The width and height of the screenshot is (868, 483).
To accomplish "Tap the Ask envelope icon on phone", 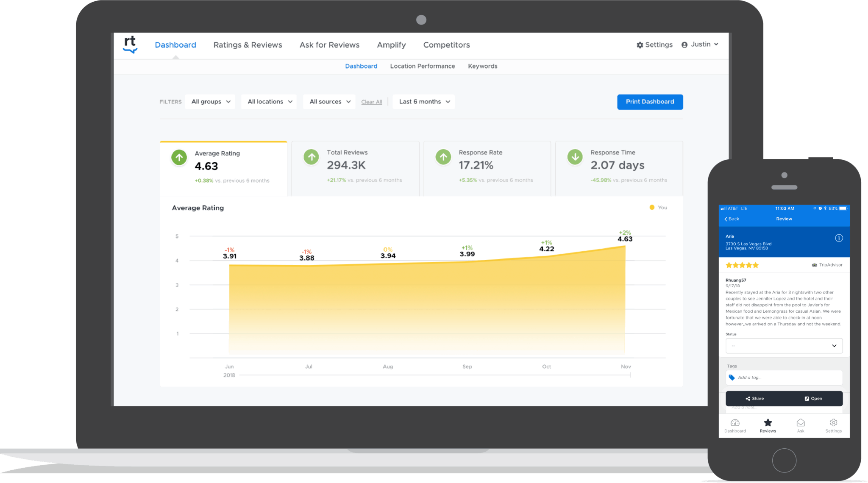I will (800, 423).
